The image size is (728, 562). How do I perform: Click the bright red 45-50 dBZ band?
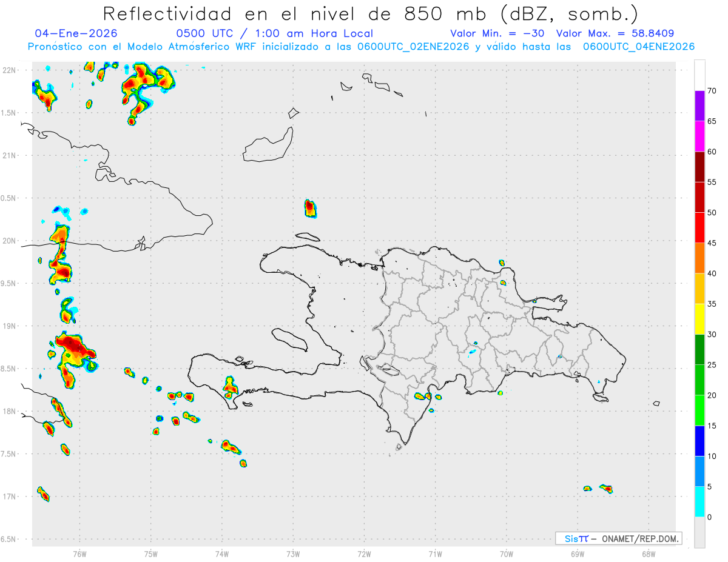[x=700, y=228]
